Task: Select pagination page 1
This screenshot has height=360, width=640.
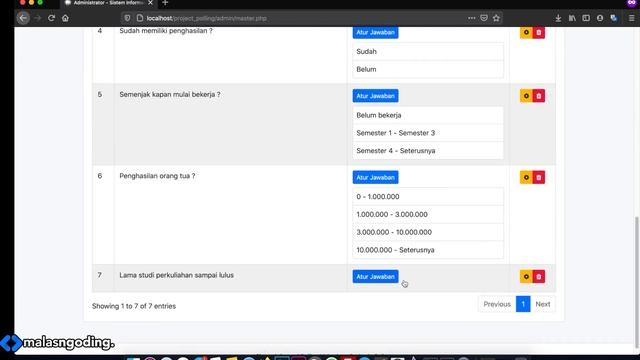Action: [523, 304]
